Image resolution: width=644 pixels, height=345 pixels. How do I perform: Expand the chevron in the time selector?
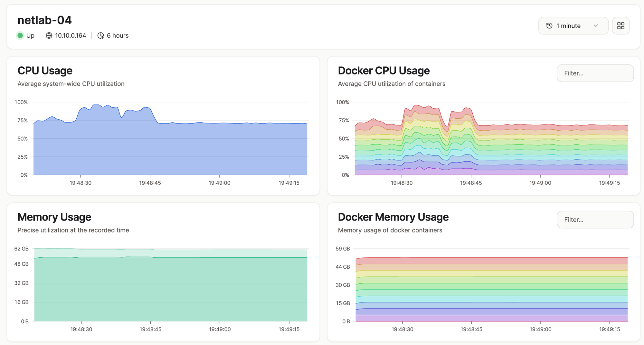coord(596,26)
